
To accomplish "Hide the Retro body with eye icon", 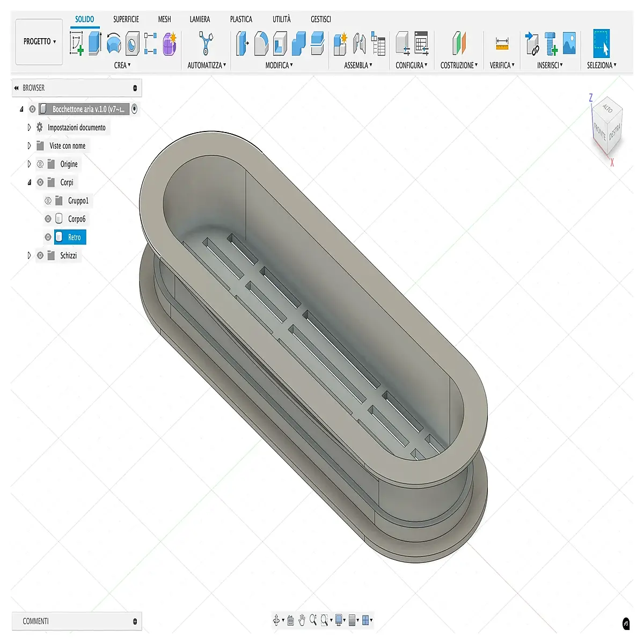I will pyautogui.click(x=48, y=237).
